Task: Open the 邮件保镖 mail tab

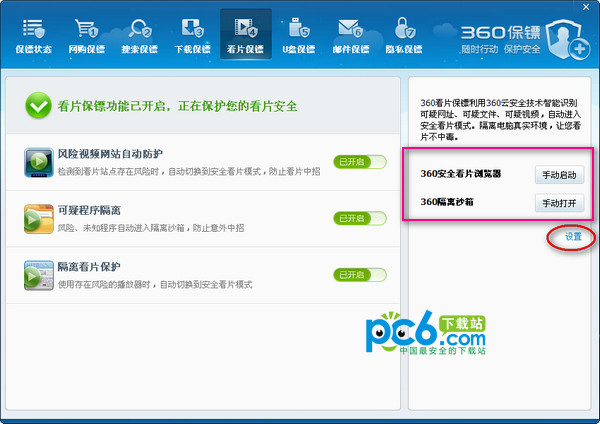Action: (351, 35)
